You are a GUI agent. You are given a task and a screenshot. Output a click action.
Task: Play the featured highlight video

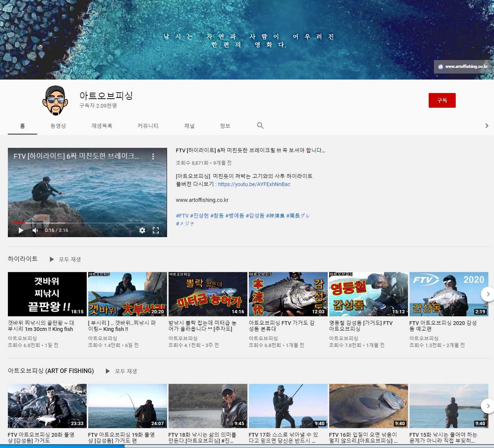21,230
